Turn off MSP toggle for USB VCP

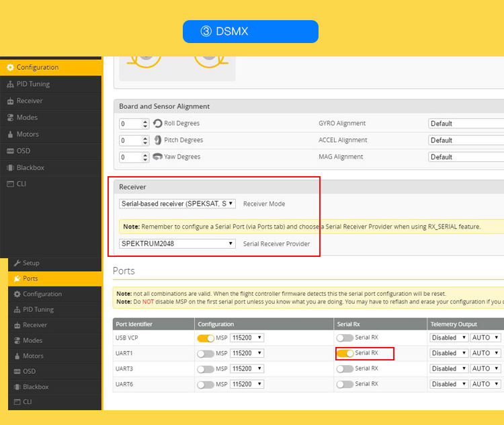click(x=205, y=338)
